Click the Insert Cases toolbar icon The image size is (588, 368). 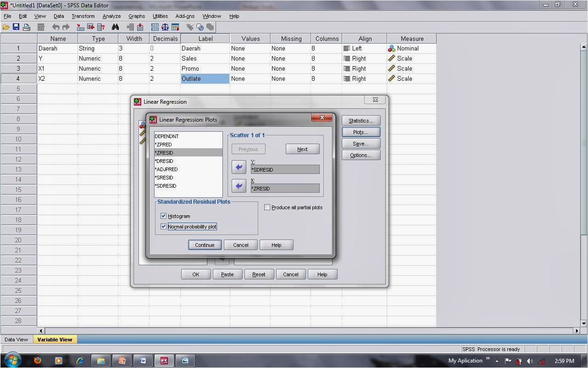coord(130,27)
